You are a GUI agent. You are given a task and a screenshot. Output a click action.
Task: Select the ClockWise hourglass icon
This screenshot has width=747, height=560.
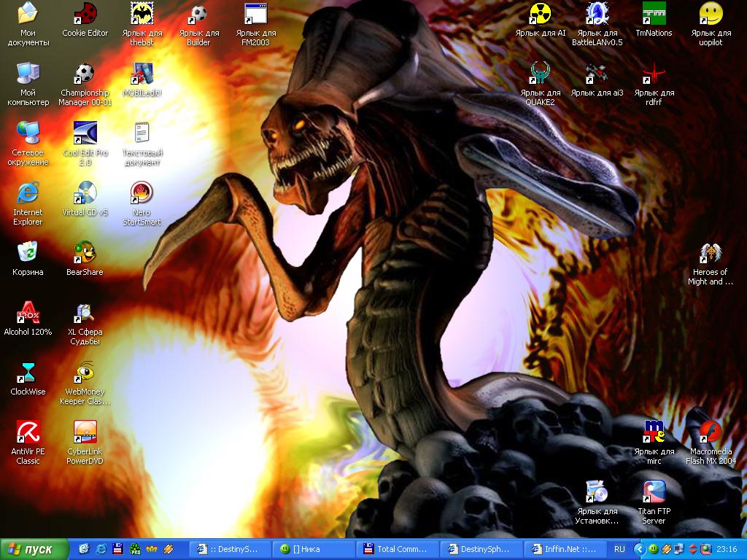(x=28, y=379)
